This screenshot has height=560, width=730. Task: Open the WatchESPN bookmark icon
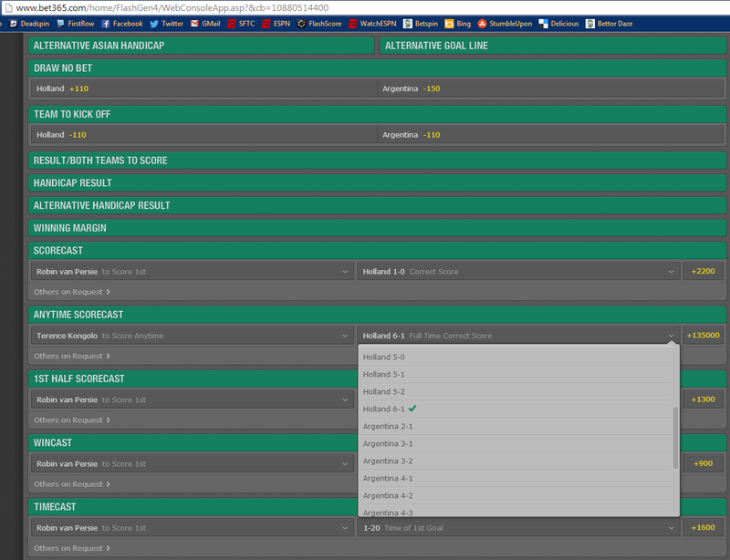click(x=353, y=24)
